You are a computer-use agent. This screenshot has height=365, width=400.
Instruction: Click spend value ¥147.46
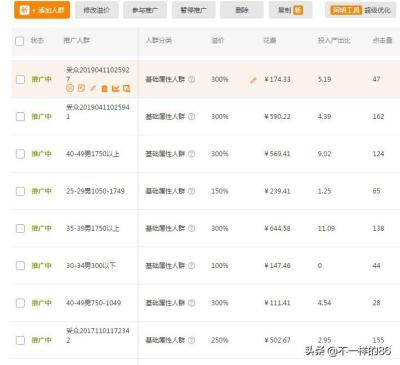tap(277, 266)
